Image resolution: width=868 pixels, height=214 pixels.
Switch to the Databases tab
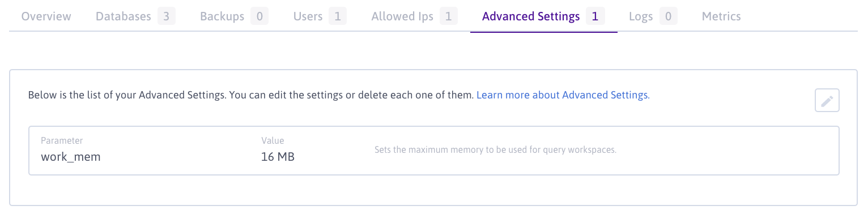click(135, 16)
